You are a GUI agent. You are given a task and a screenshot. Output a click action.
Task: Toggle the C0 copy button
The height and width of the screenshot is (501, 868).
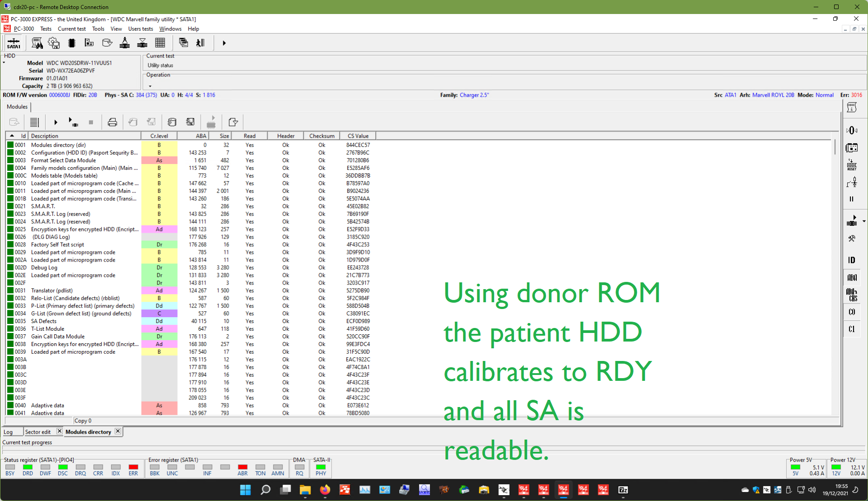click(852, 312)
